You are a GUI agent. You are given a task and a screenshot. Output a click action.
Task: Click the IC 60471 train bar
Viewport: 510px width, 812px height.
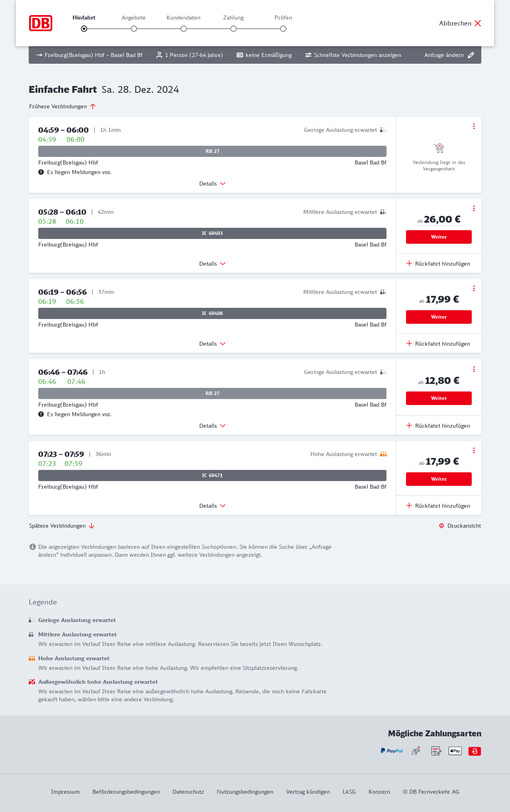(x=212, y=475)
